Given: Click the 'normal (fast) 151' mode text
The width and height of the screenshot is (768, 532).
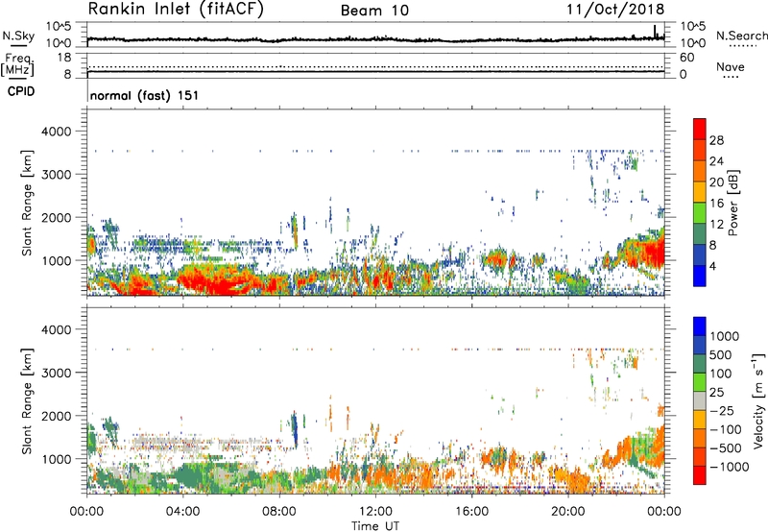Looking at the screenshot, I should pyautogui.click(x=145, y=95).
